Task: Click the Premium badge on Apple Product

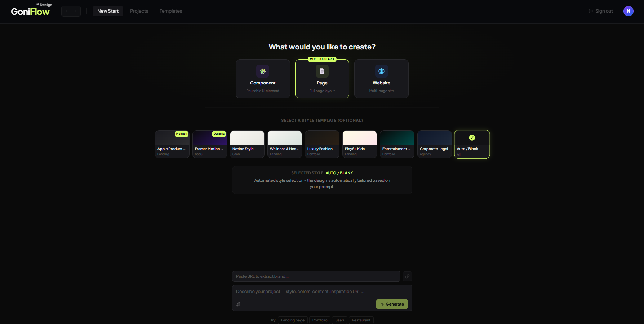Action: point(182,134)
